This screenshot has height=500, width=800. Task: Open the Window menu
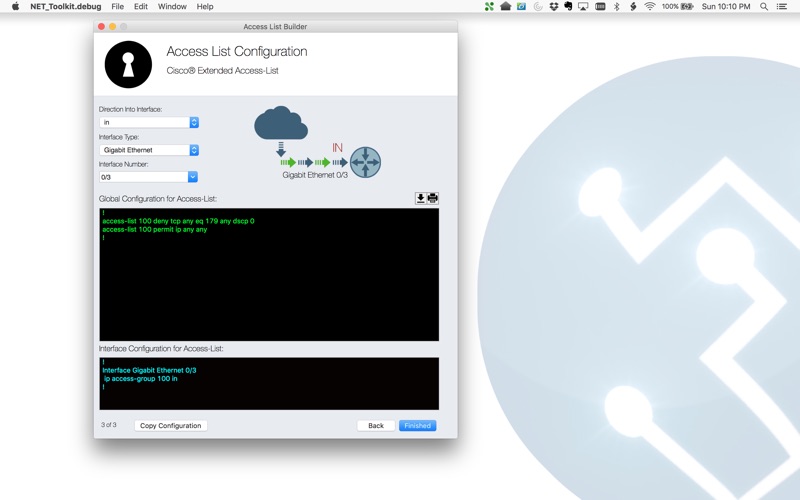pos(172,7)
